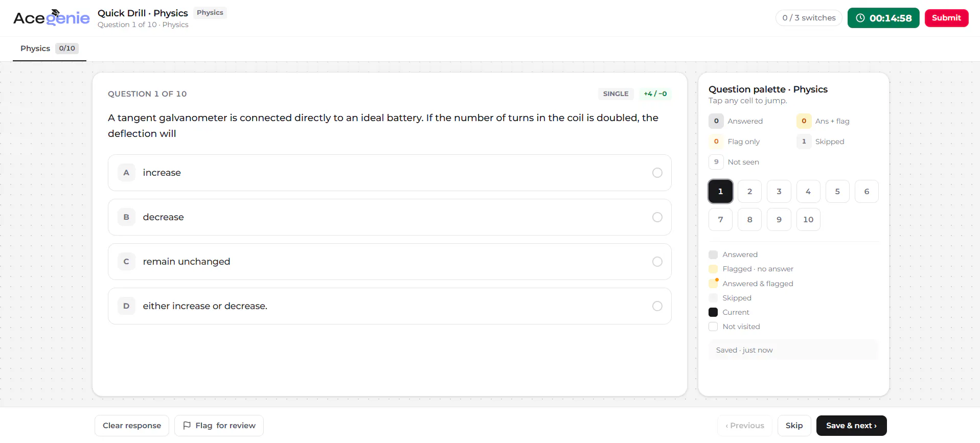Jump to question 6 in palette
The width and height of the screenshot is (980, 443).
(867, 192)
